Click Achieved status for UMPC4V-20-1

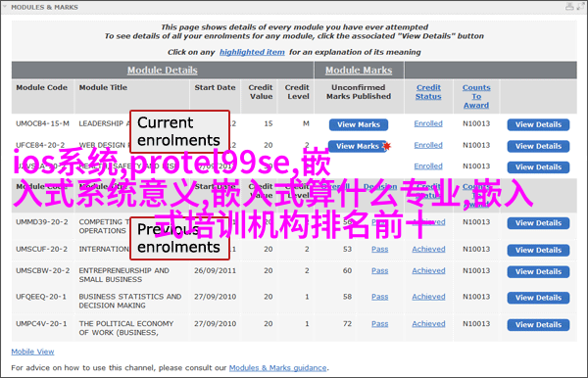(428, 324)
